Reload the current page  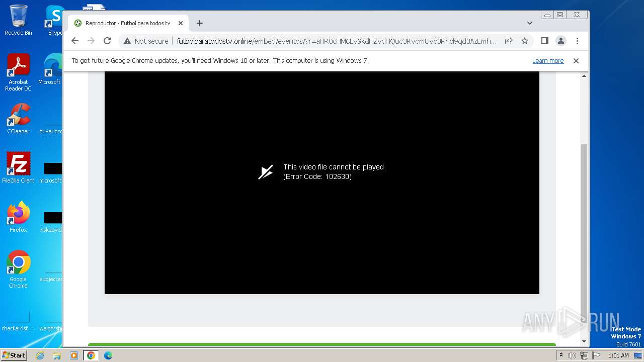pos(107,41)
